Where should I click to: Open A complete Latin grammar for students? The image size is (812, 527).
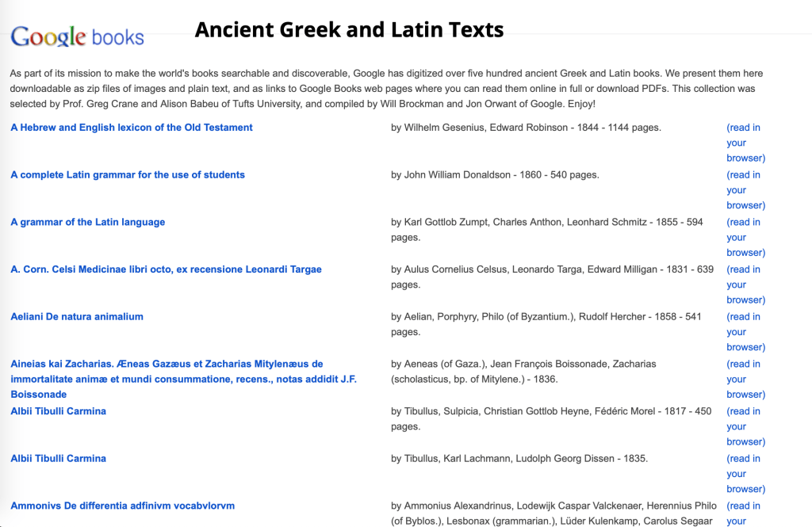pos(128,175)
